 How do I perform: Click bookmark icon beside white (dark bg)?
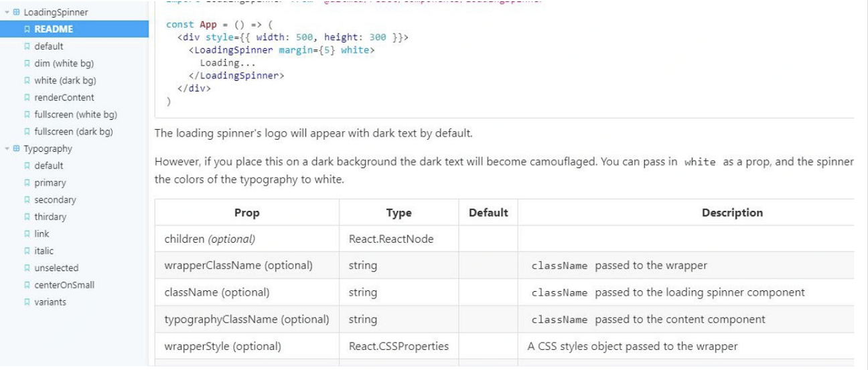[x=27, y=80]
